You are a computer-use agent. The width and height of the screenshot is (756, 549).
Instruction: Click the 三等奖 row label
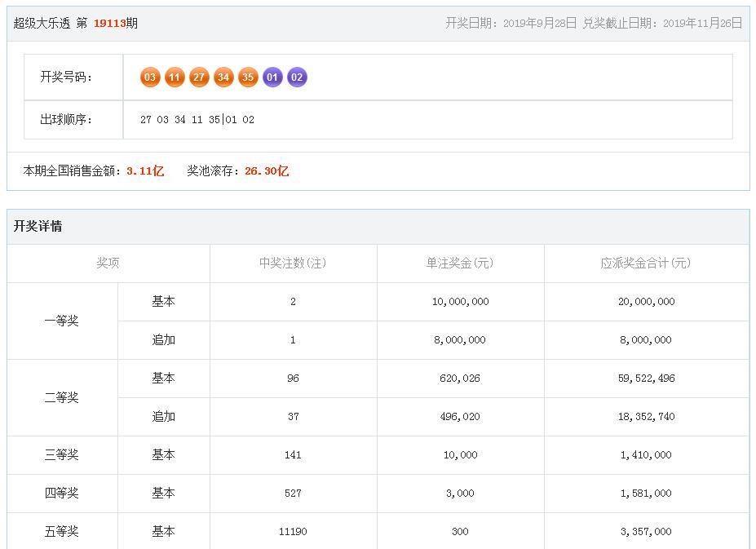62,455
